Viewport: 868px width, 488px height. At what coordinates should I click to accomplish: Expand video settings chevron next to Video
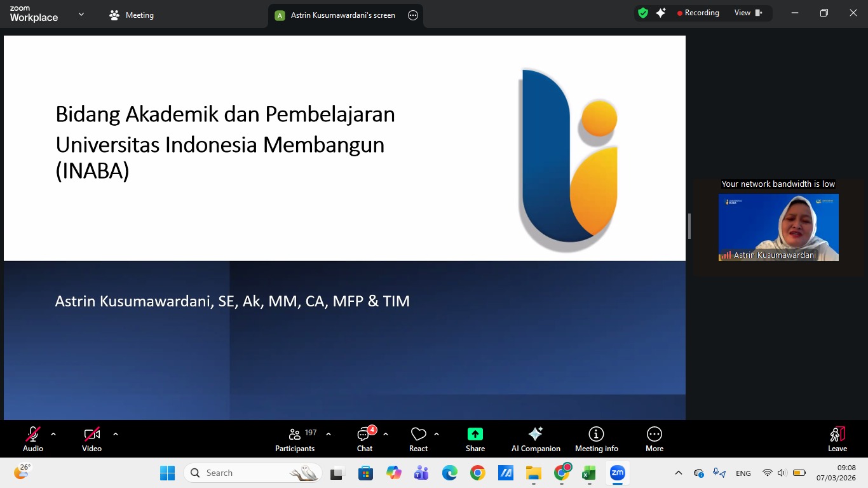point(116,434)
